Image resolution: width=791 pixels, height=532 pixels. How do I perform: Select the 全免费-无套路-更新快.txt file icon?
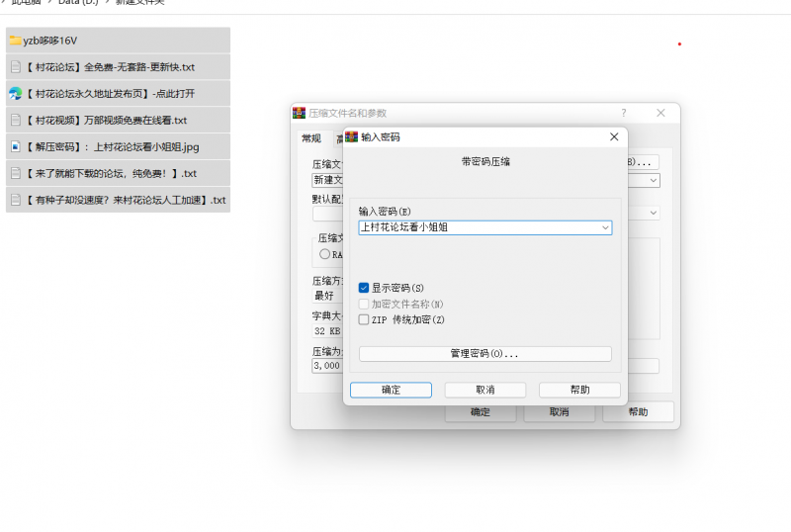(x=15, y=67)
